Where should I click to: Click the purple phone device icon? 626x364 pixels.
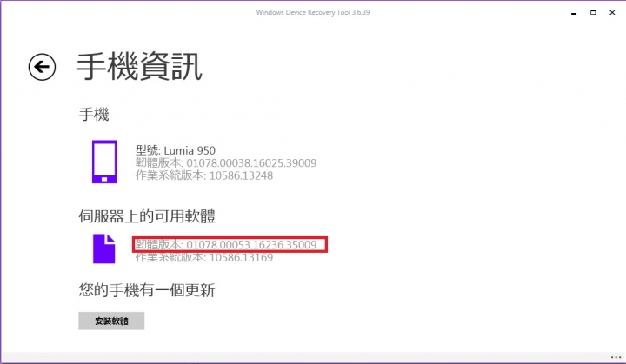coord(104,162)
